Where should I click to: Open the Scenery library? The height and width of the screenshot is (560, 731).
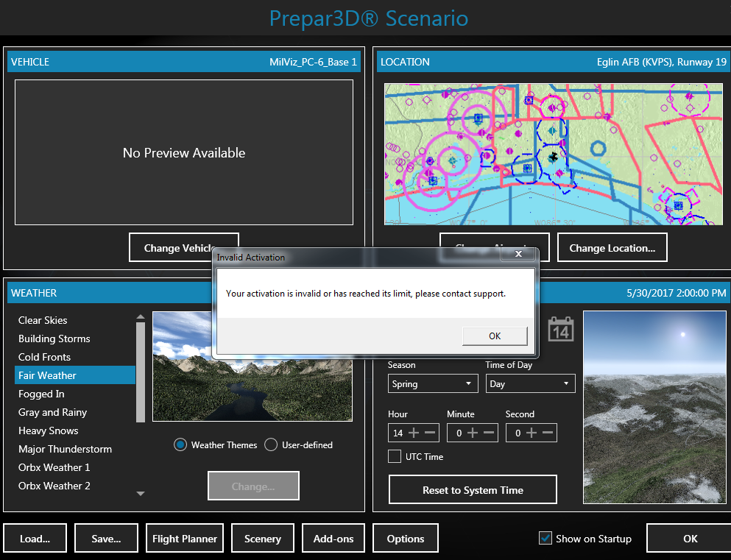point(263,539)
